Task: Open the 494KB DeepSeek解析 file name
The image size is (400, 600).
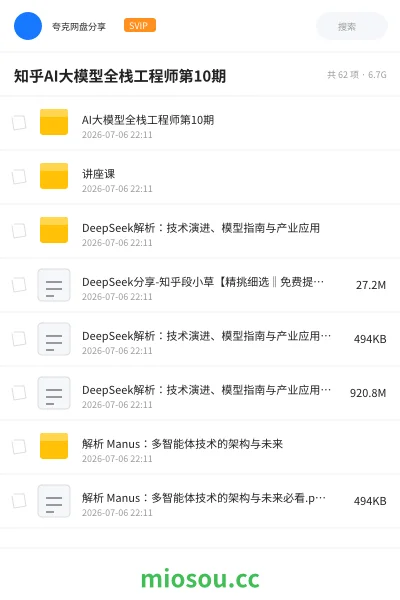Action: point(206,336)
